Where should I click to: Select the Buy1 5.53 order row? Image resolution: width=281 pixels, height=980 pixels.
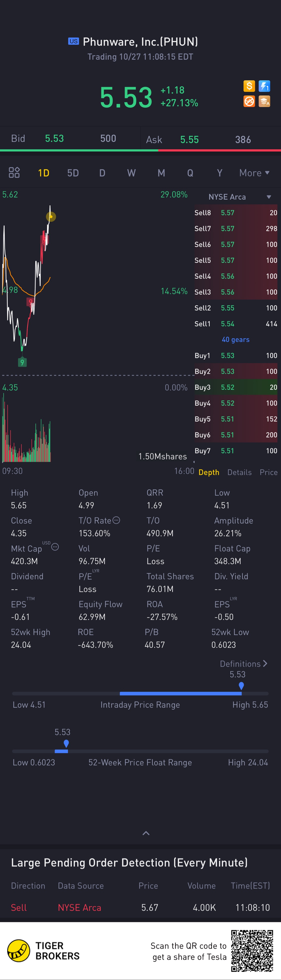click(236, 355)
